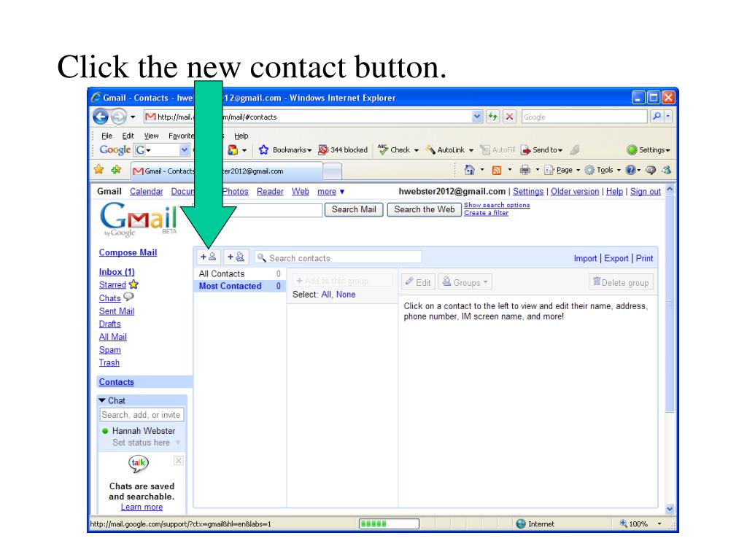Expand the more dropdown in Gmail top bar
The height and width of the screenshot is (560, 747).
pyautogui.click(x=330, y=192)
